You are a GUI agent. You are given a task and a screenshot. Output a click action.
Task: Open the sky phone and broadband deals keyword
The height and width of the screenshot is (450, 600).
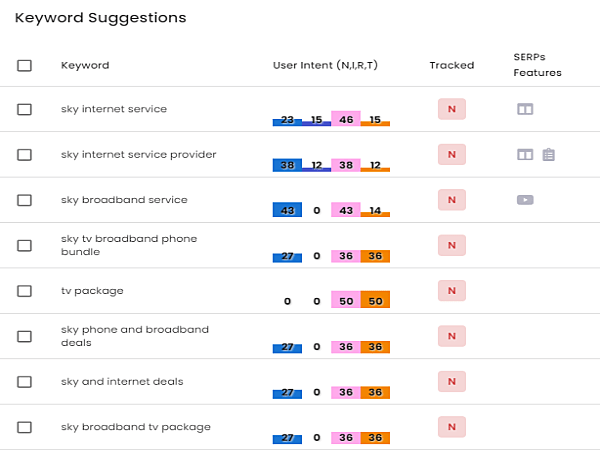pos(135,336)
